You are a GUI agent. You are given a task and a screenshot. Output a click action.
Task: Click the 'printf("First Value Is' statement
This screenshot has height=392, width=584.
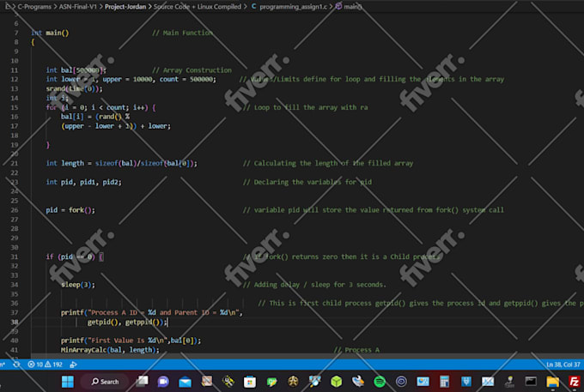pos(131,341)
